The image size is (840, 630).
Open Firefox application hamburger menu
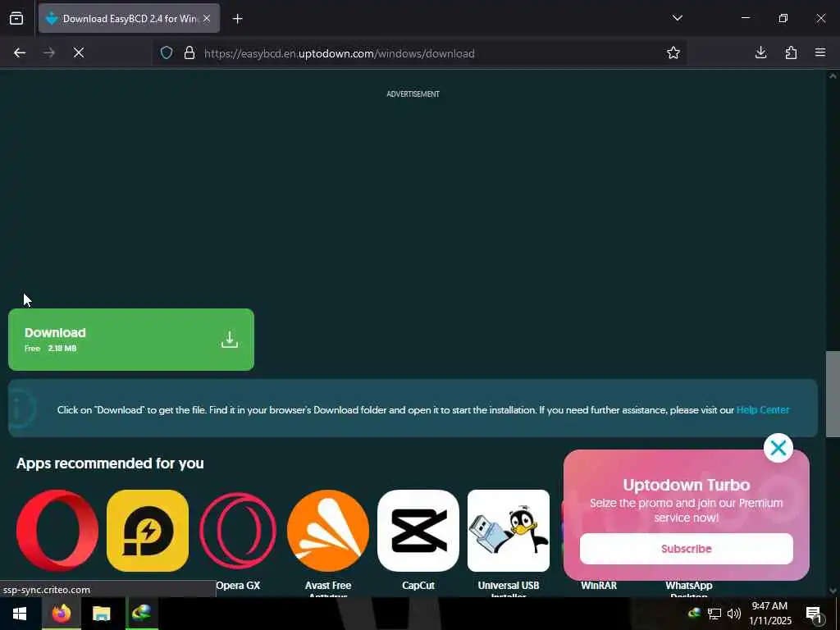[x=820, y=52]
